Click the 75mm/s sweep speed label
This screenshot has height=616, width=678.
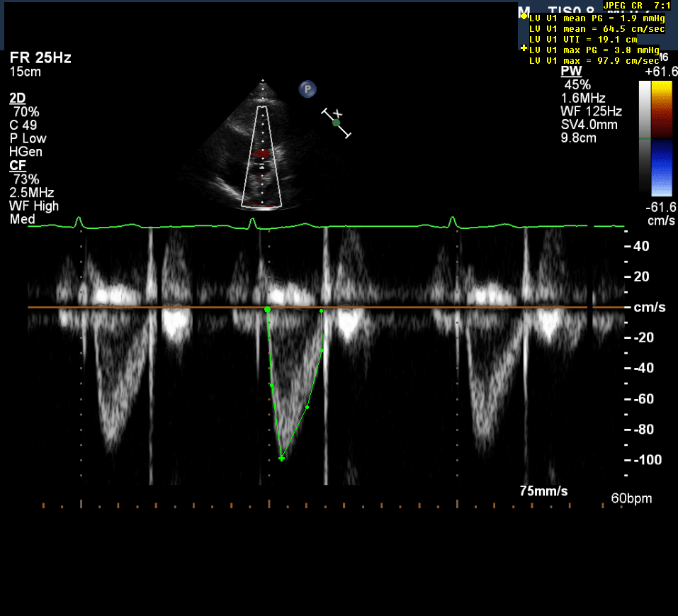point(543,491)
